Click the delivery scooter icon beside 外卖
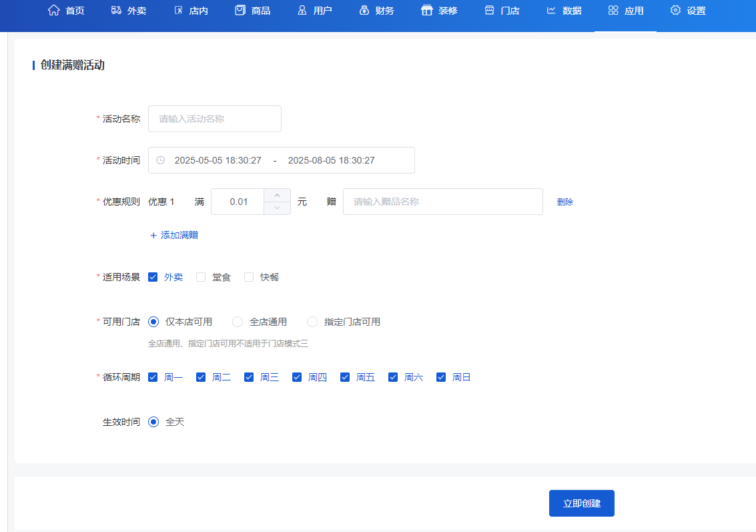 tap(116, 10)
